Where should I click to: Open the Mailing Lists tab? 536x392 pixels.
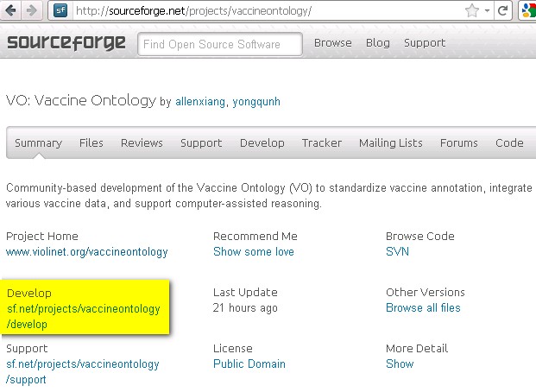tap(391, 143)
